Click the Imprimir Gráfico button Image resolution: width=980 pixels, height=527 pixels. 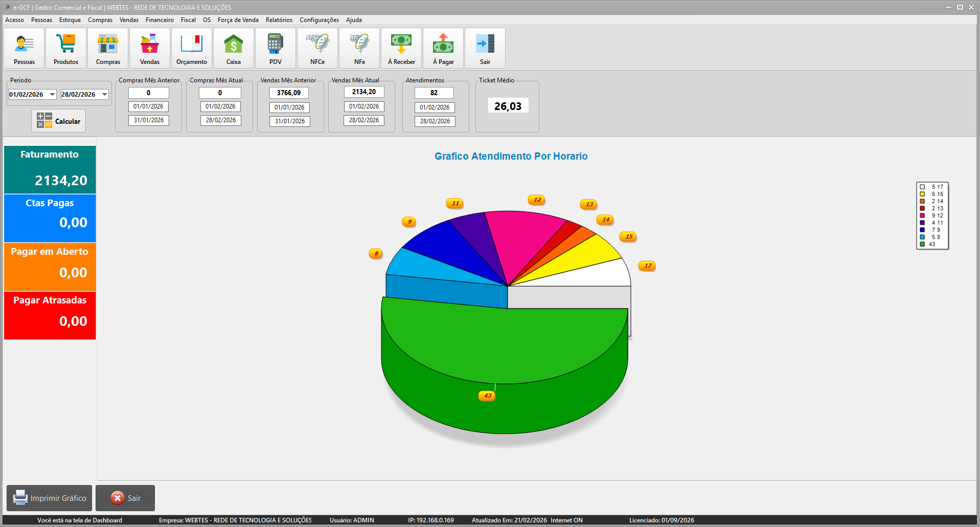point(50,498)
